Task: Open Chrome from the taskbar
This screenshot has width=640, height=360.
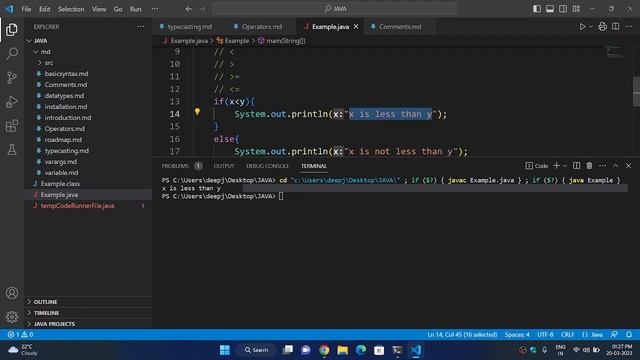Action: (324, 350)
